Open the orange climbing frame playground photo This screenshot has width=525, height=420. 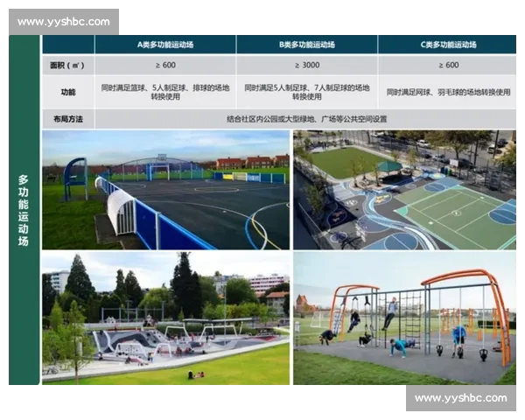tap(404, 318)
